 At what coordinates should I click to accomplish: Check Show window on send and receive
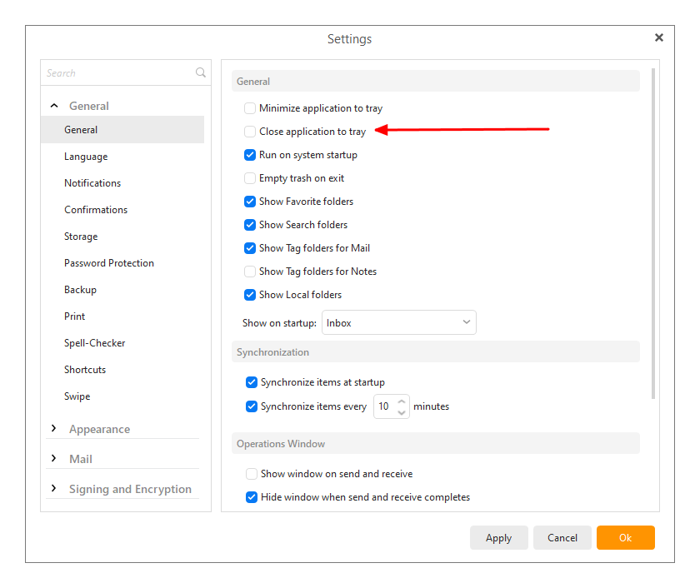tap(252, 474)
